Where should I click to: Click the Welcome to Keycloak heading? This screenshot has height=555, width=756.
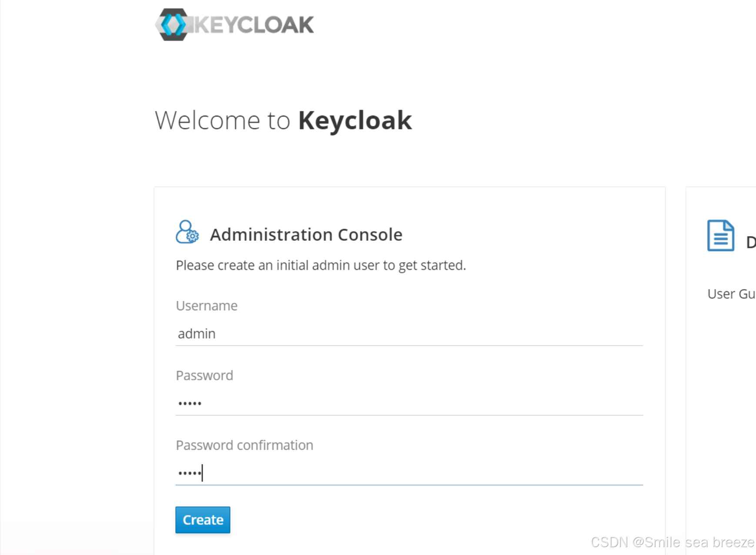point(283,120)
